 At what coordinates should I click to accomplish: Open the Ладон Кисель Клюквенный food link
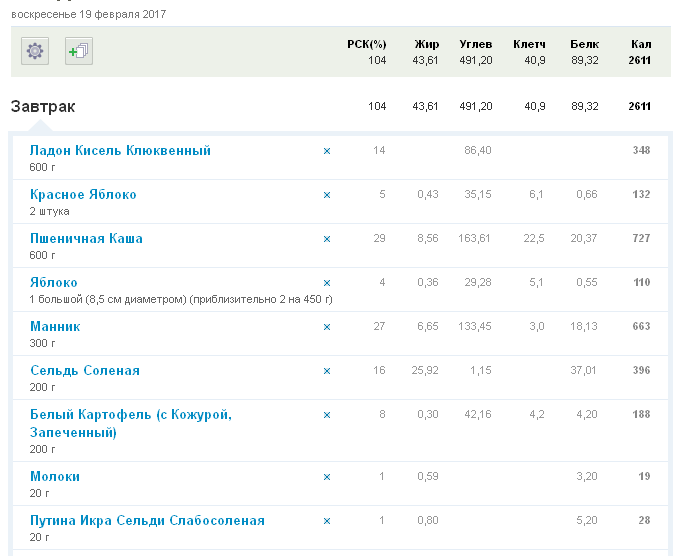click(120, 151)
